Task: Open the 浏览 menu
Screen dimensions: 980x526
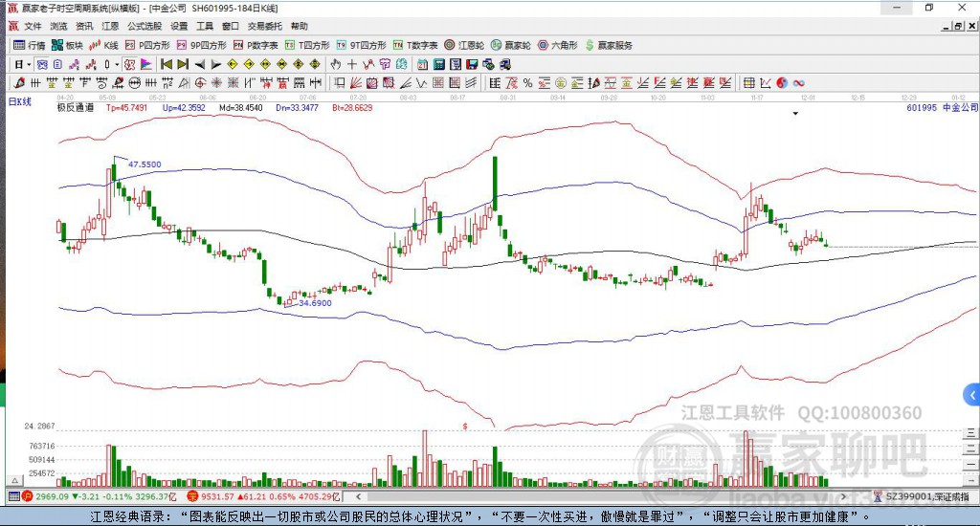Action: coord(58,26)
